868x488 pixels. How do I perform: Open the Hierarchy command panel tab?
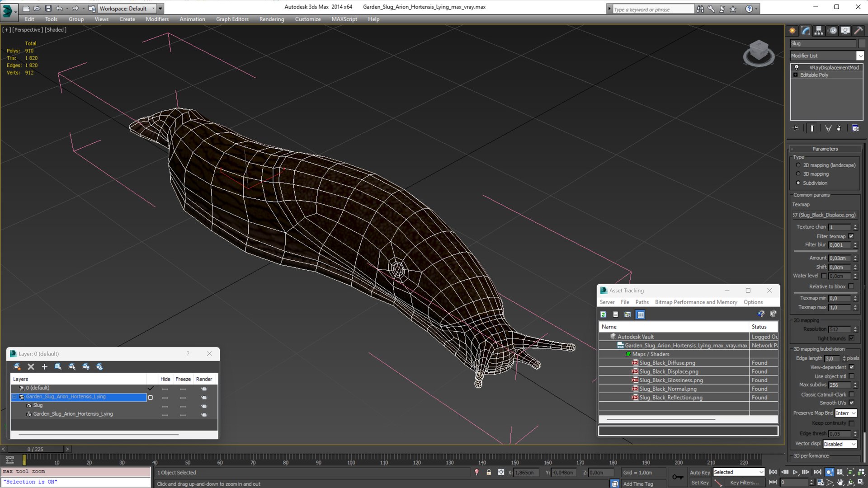[819, 30]
